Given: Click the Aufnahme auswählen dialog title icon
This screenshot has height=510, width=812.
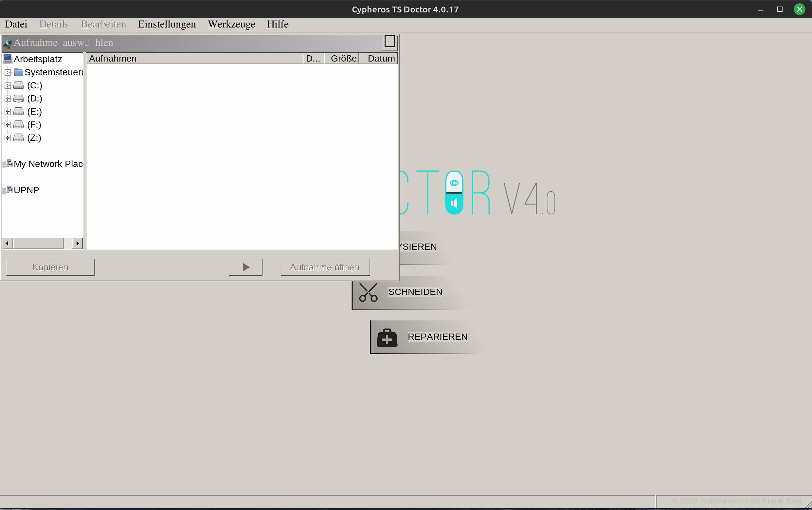Looking at the screenshot, I should pos(7,43).
